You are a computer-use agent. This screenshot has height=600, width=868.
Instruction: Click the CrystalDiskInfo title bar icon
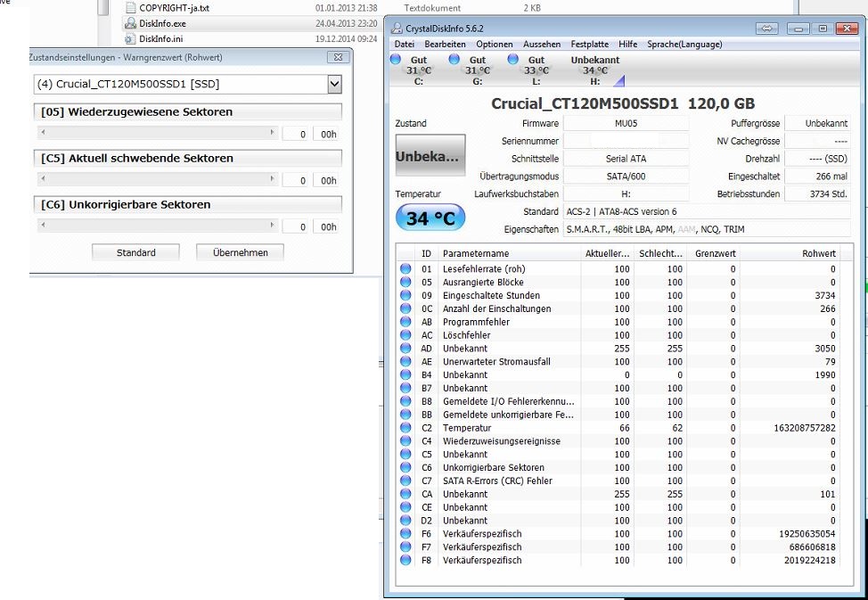397,29
